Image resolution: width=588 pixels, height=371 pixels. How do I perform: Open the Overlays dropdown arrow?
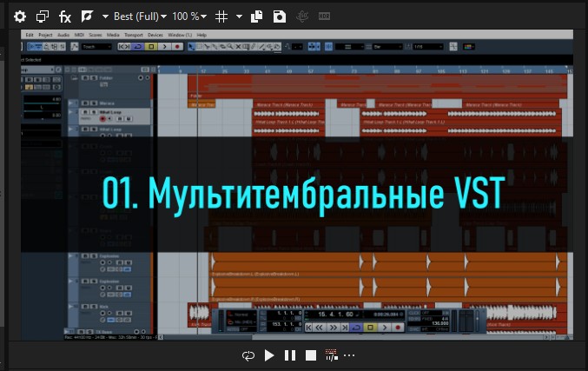239,17
